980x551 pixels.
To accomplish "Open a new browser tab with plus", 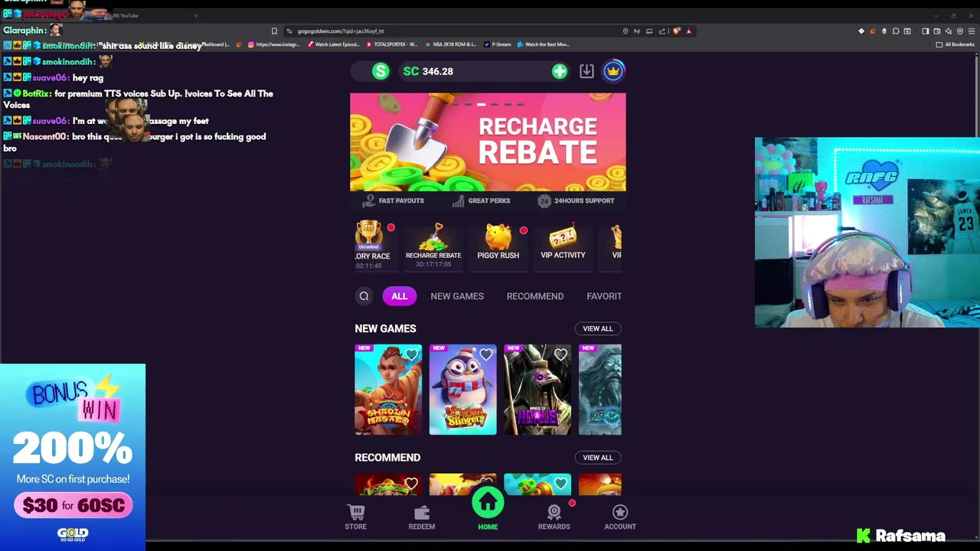I will pyautogui.click(x=196, y=15).
